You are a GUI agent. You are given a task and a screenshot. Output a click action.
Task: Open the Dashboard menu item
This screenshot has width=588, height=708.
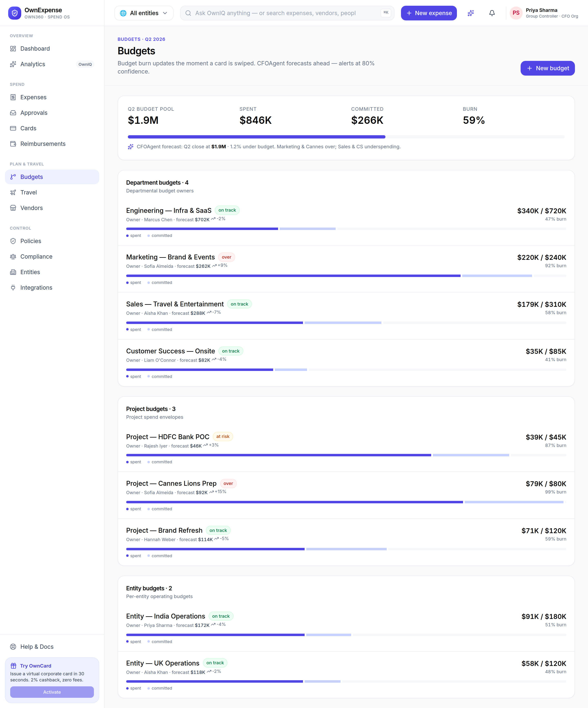pyautogui.click(x=52, y=49)
